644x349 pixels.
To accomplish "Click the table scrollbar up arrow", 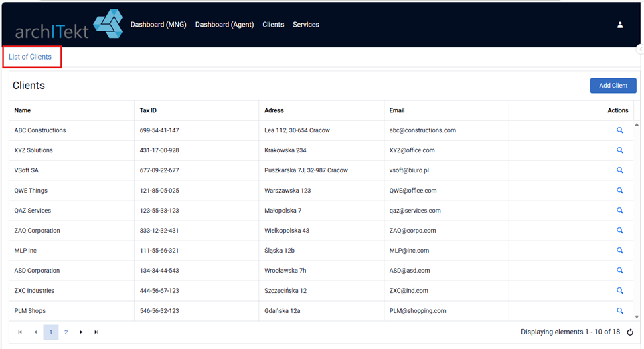I will pos(637,124).
